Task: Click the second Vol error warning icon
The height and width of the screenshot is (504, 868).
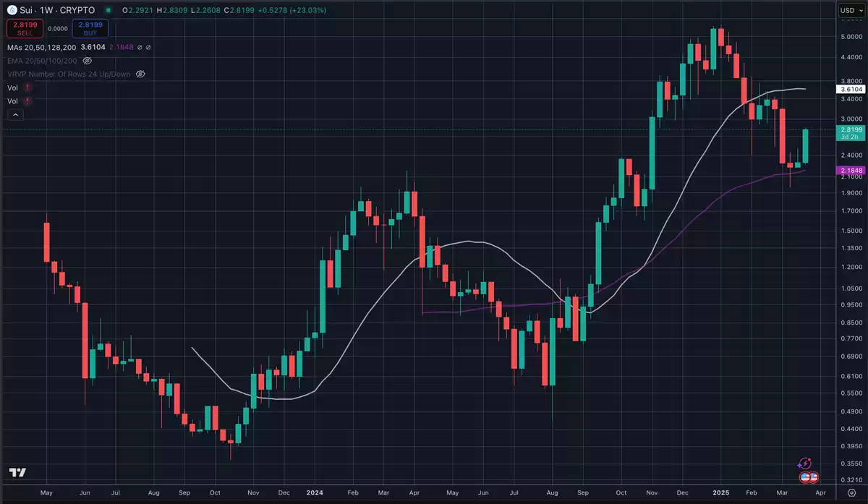Action: [x=27, y=101]
